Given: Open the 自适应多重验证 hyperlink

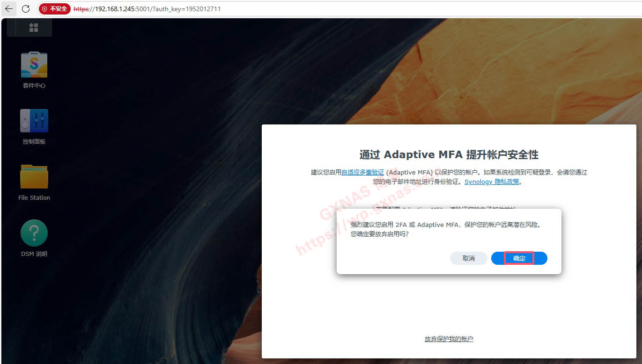Looking at the screenshot, I should (362, 172).
